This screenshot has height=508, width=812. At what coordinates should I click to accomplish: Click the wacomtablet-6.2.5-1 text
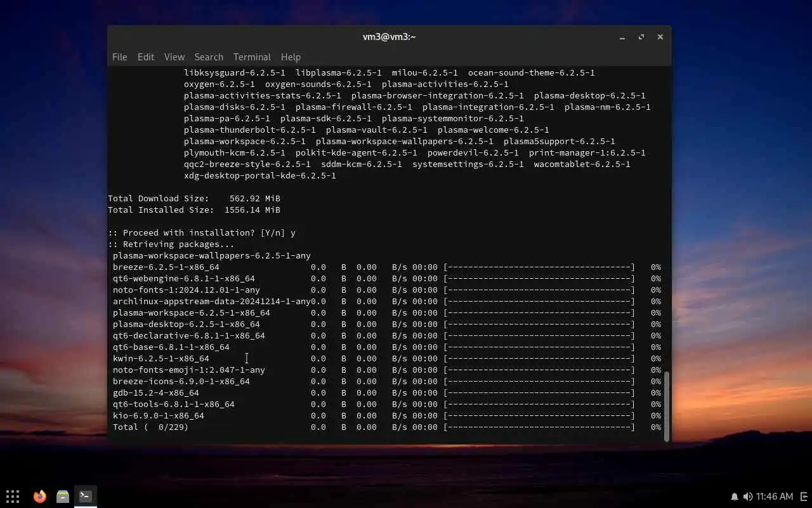tap(582, 164)
